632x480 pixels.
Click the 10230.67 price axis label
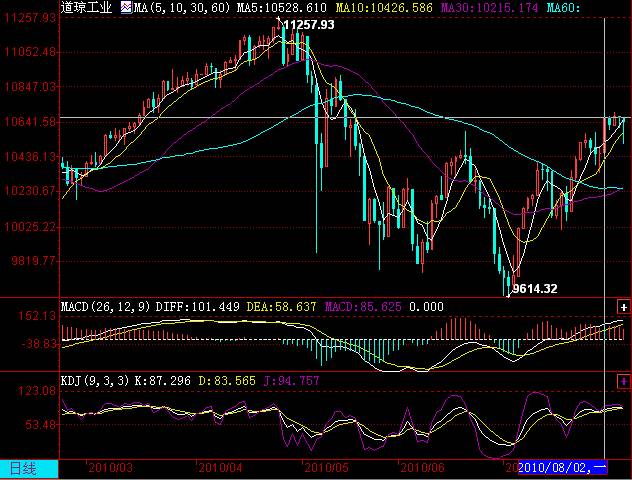(x=30, y=191)
